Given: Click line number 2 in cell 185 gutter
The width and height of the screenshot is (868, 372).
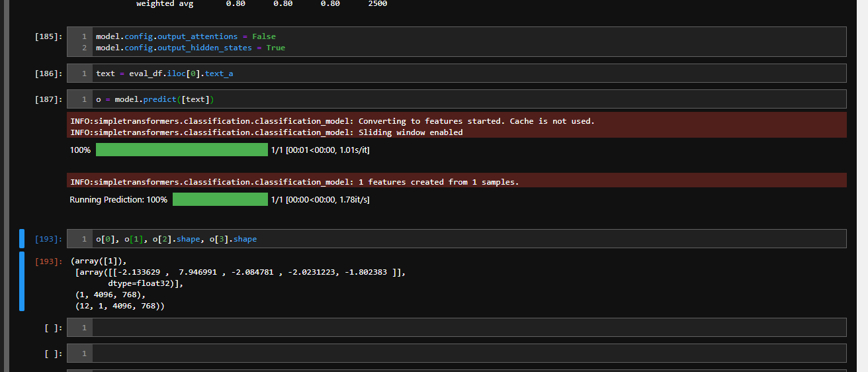Looking at the screenshot, I should pos(84,48).
